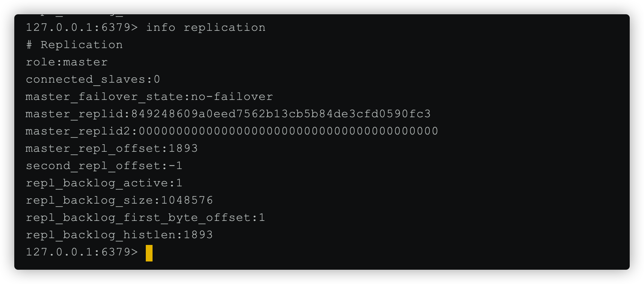Click the yellow terminal cursor block
This screenshot has width=644, height=284.
149,253
